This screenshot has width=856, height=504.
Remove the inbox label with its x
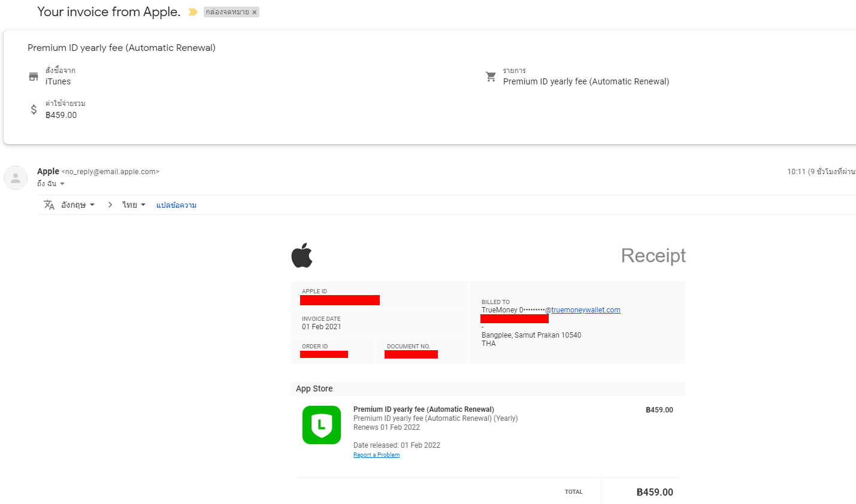click(255, 12)
